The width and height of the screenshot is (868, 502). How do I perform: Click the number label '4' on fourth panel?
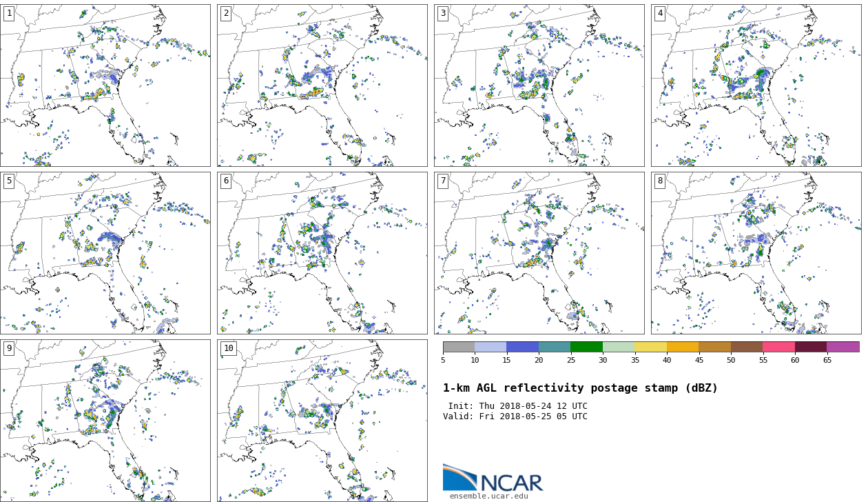pyautogui.click(x=660, y=13)
